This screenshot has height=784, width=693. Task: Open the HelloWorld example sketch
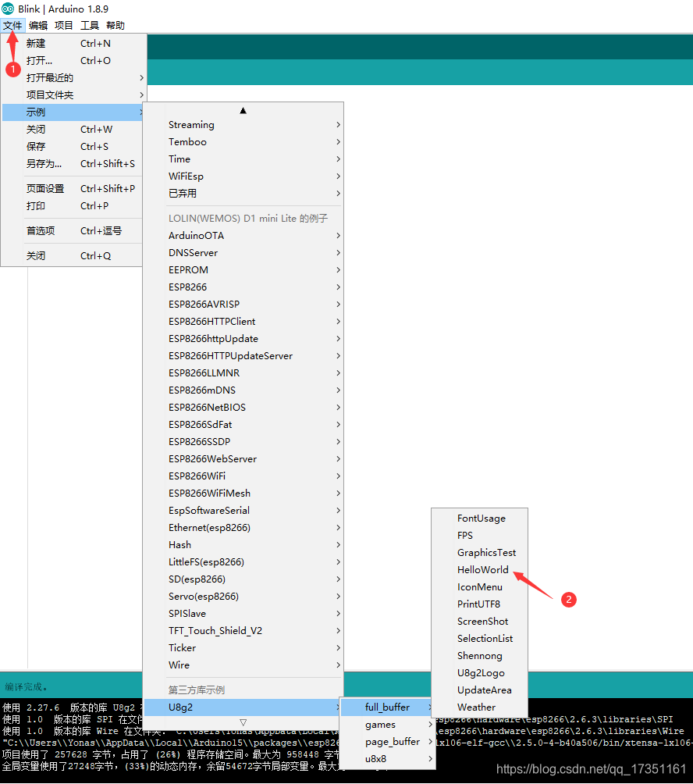tap(480, 570)
